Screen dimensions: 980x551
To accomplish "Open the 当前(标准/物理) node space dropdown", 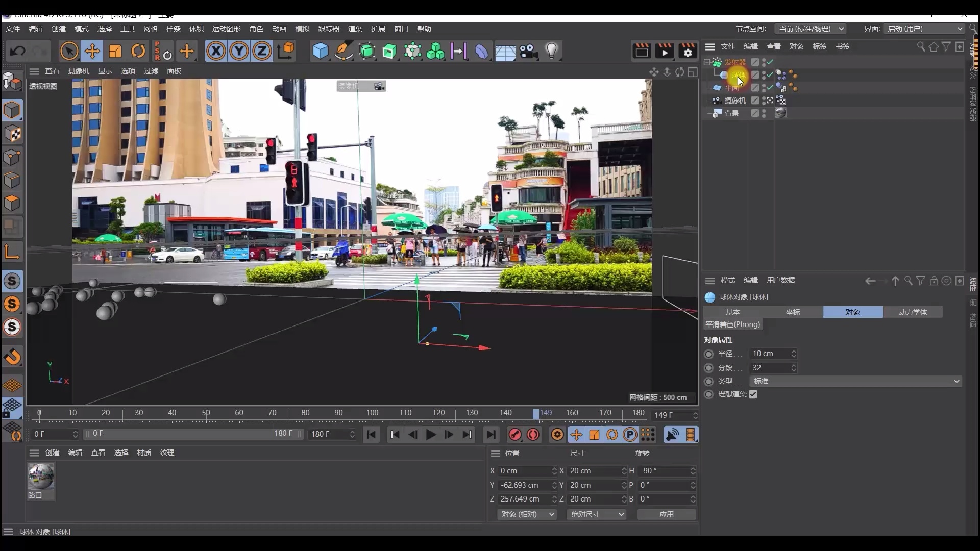I will [811, 29].
